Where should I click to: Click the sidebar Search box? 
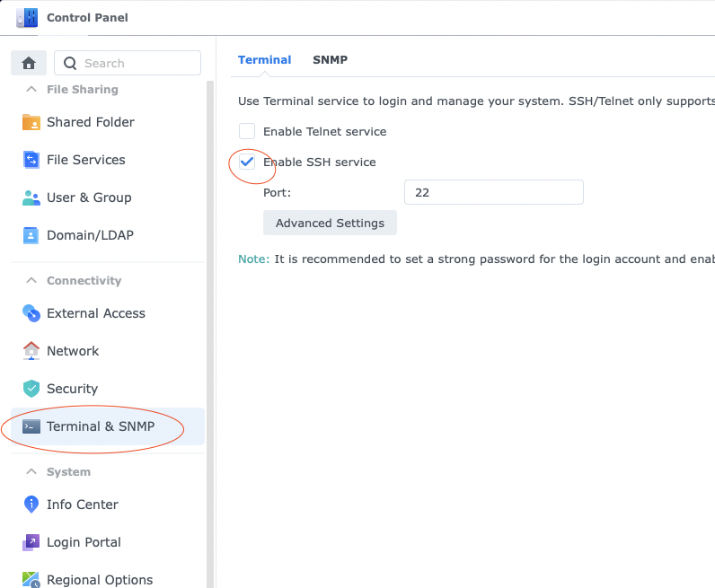[x=128, y=63]
